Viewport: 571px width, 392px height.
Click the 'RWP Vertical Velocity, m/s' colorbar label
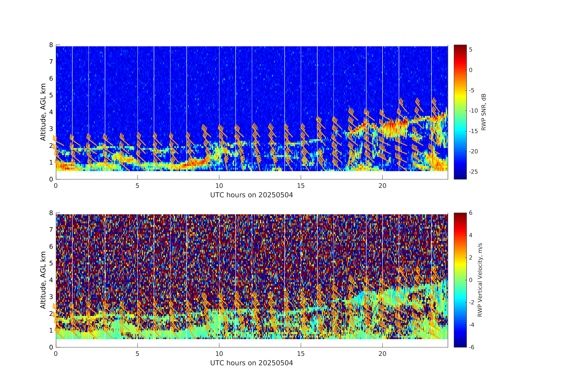(480, 280)
